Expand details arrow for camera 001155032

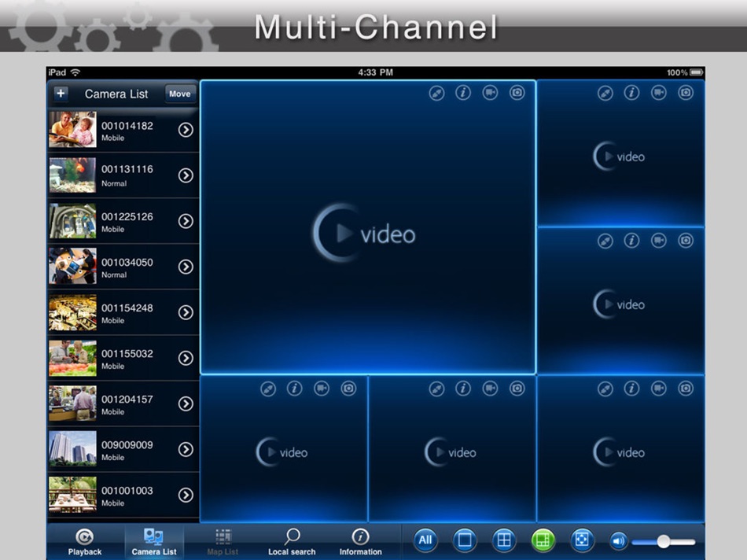click(x=186, y=358)
